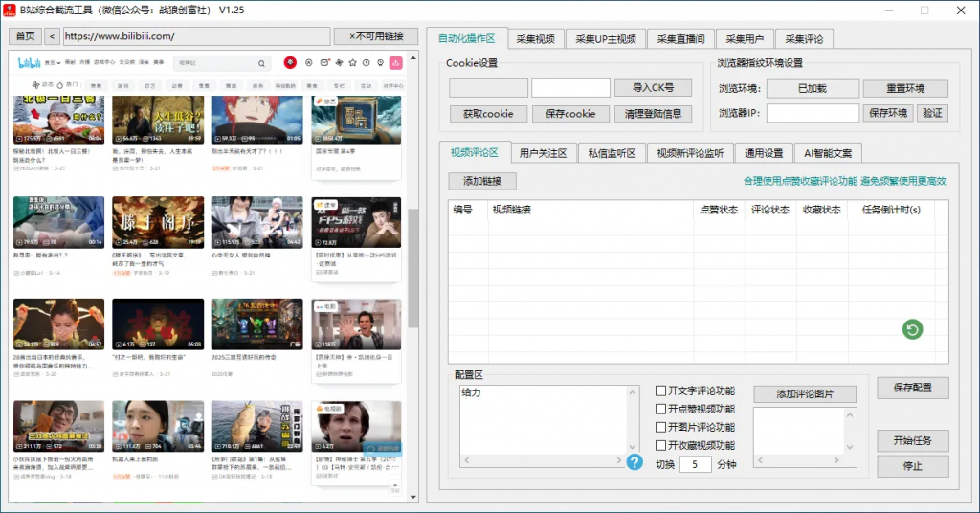Image resolution: width=980 pixels, height=513 pixels.
Task: Enable 开点赞视频功能 checkbox
Action: tap(660, 409)
